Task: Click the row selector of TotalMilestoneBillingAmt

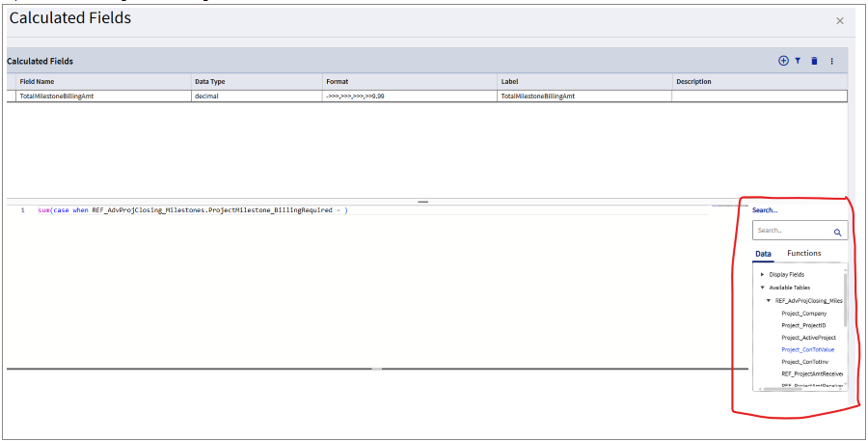Action: pyautogui.click(x=11, y=96)
